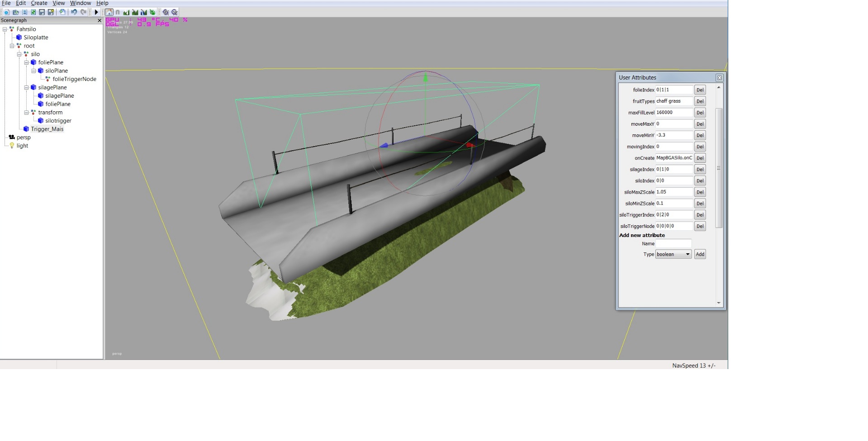Open the attribute Type dropdown

coord(674,254)
